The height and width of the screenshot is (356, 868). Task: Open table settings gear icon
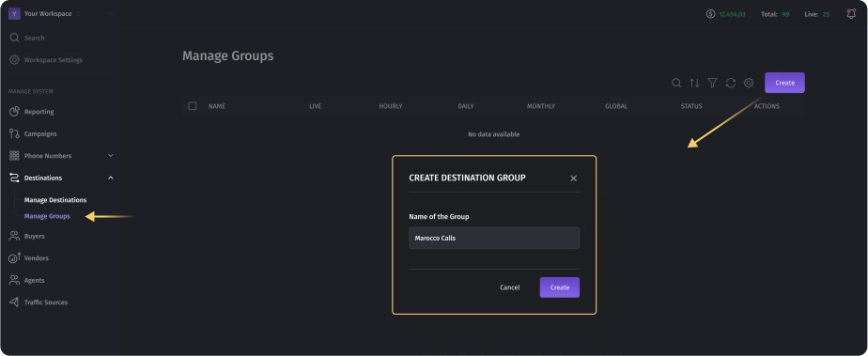tap(749, 83)
